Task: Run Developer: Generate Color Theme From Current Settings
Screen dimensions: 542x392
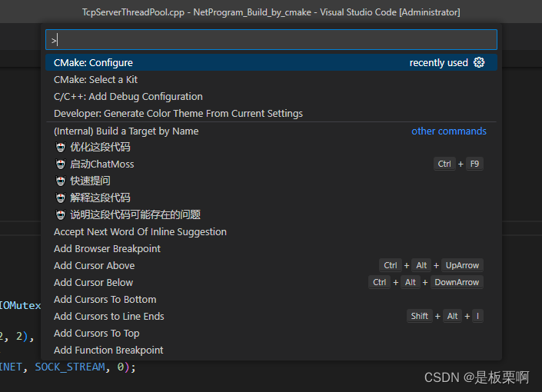Action: tap(271, 114)
